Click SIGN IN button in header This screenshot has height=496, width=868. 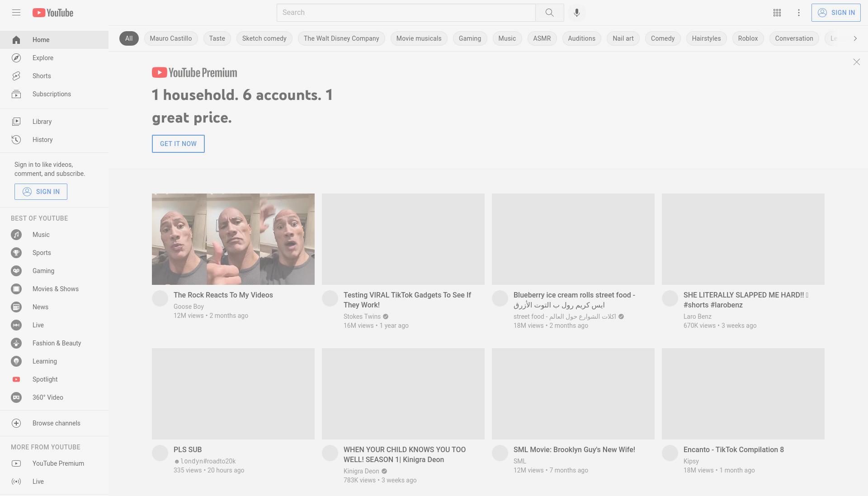(x=836, y=13)
